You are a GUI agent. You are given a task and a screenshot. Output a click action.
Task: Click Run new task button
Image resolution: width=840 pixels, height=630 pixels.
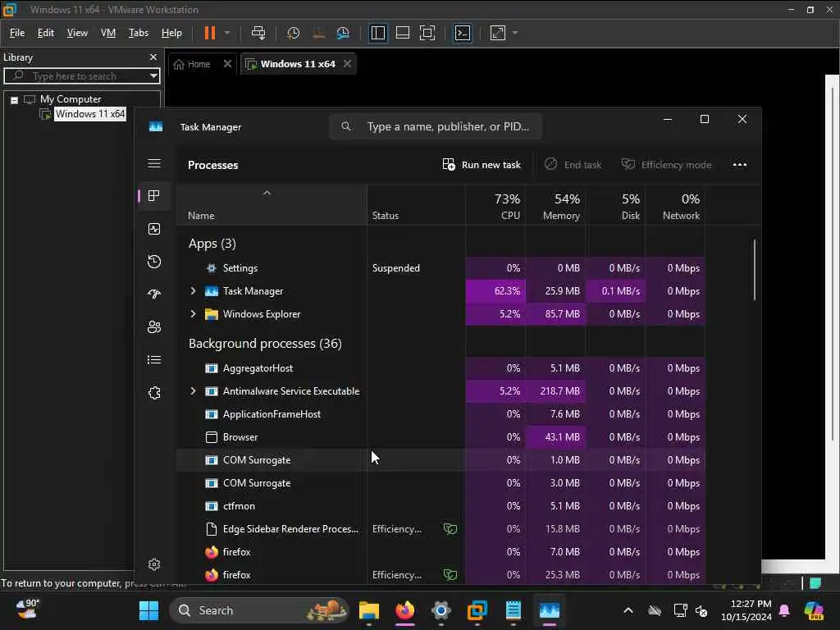pos(482,165)
